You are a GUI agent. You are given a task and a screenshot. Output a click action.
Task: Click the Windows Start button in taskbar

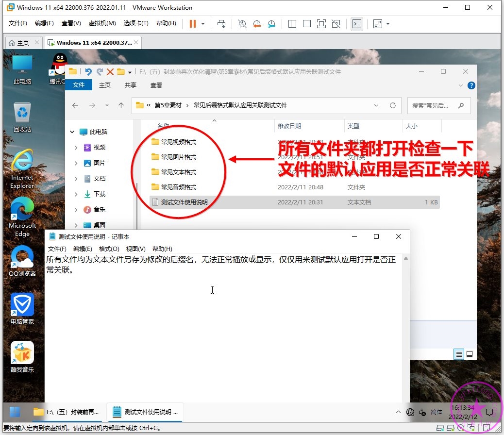tap(15, 412)
